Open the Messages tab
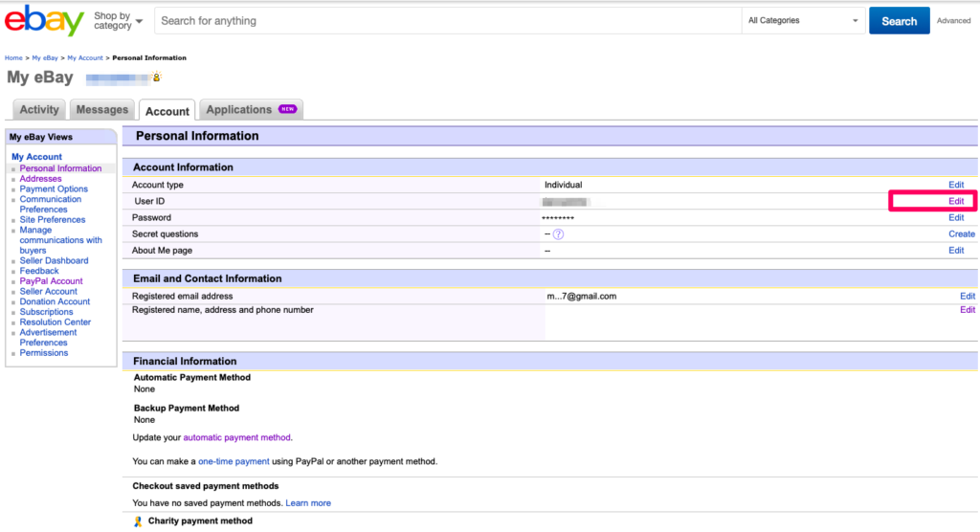Viewport: 980px width, 532px height. (101, 110)
